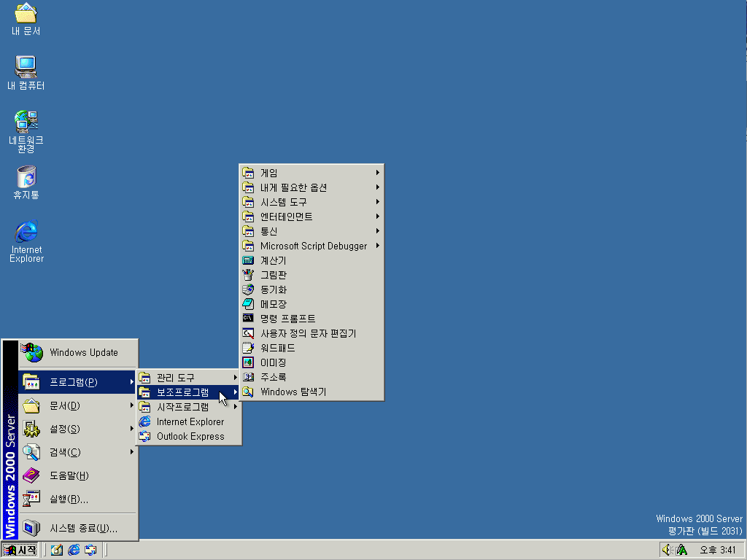The height and width of the screenshot is (560, 747).
Task: Click the 이미징 icon
Action: [x=248, y=362]
